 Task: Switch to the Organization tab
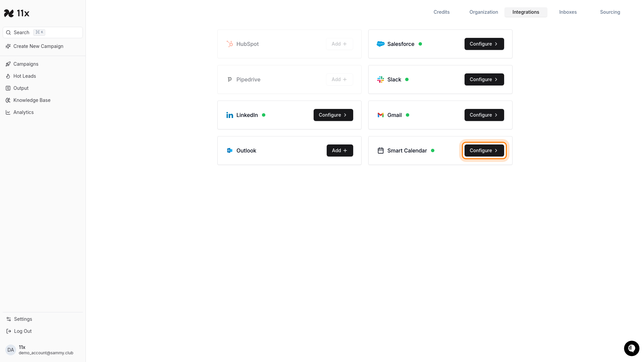pos(484,12)
